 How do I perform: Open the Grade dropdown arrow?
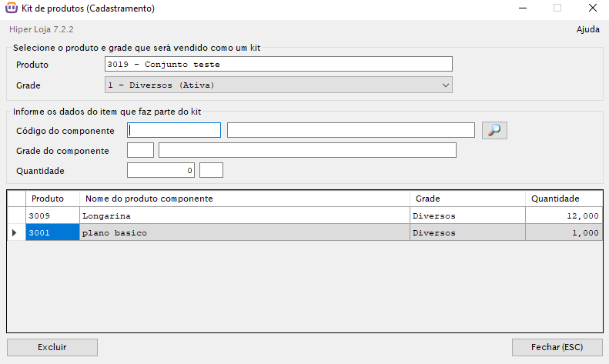446,85
